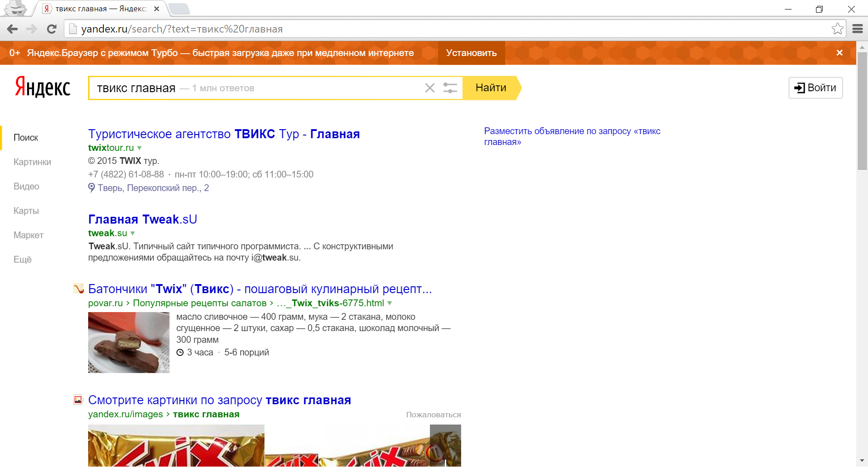Click the vertical page scrollbar thumb
The width and height of the screenshot is (868, 467).
862,111
